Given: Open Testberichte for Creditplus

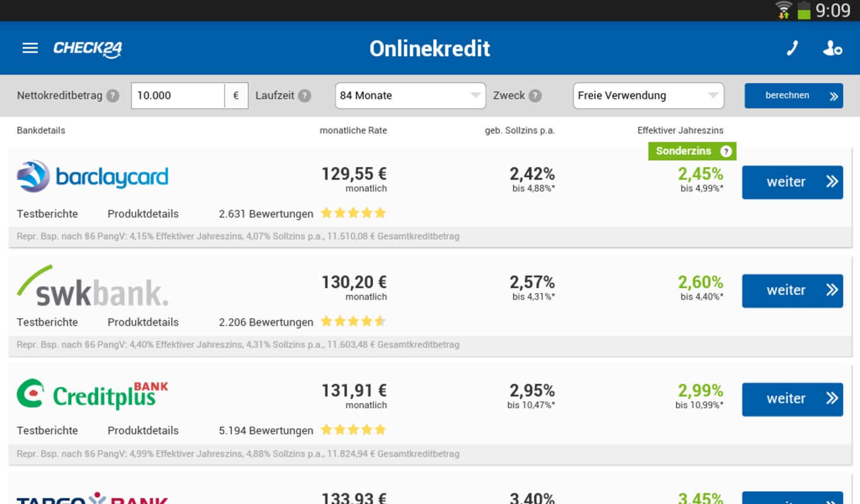Looking at the screenshot, I should point(47,430).
